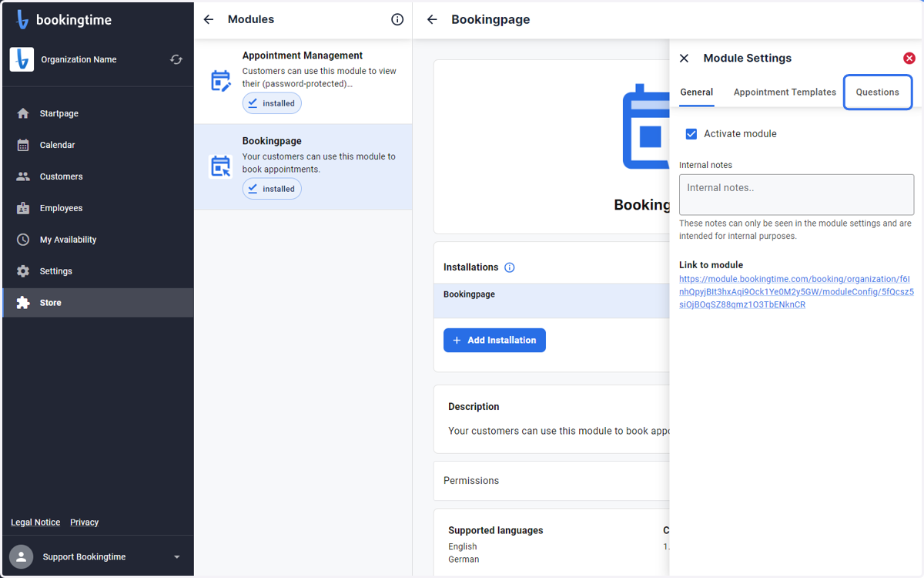924x578 pixels.
Task: Select the Appointment Management module
Action: (303, 81)
